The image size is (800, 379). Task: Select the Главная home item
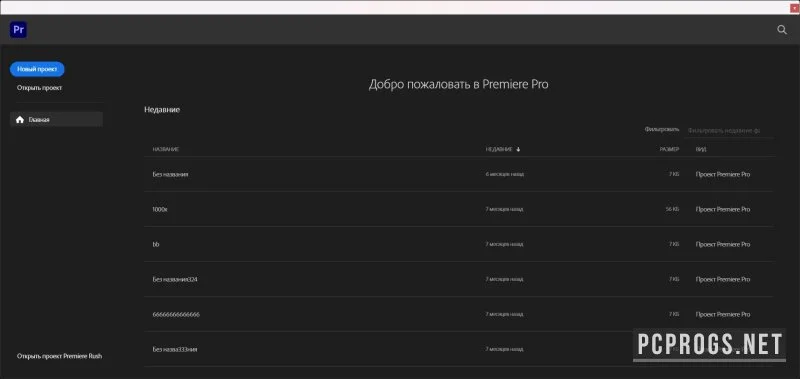tap(56, 119)
